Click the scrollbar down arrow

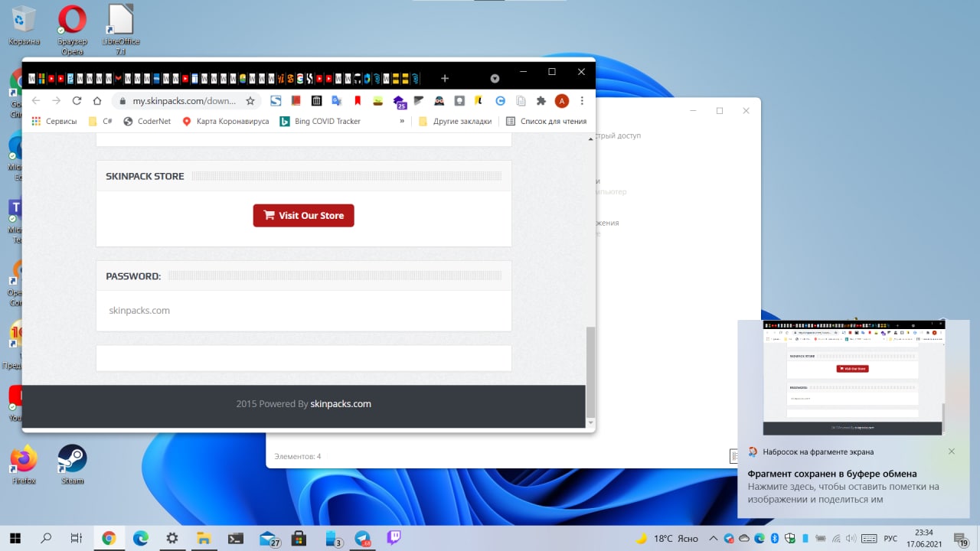(590, 422)
